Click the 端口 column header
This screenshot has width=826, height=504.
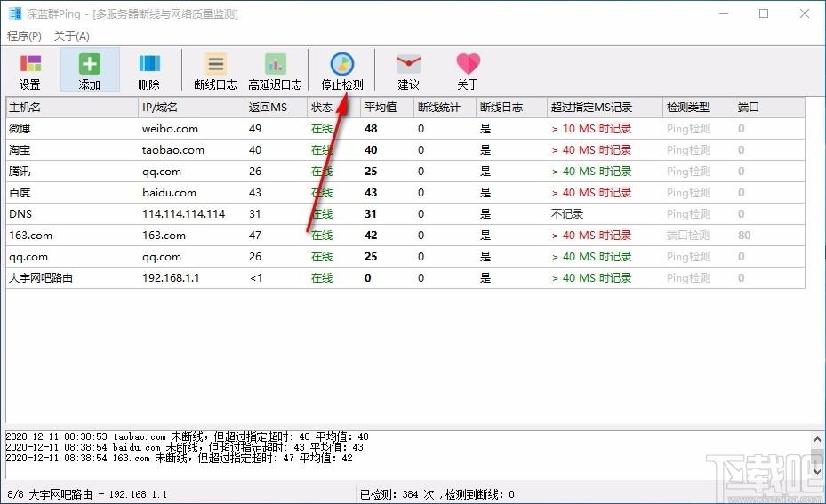[x=769, y=108]
